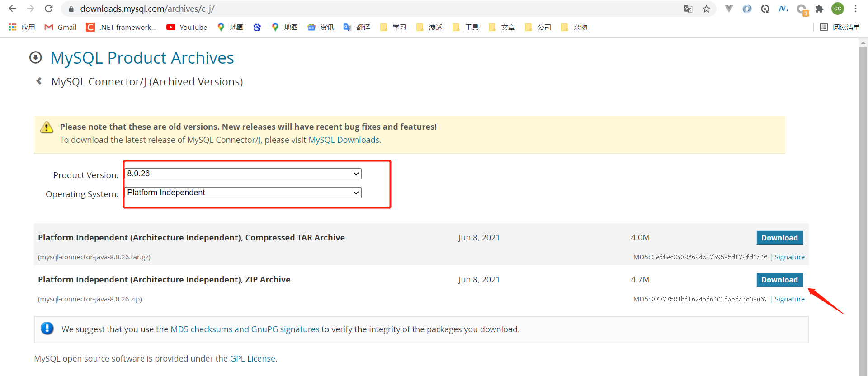The height and width of the screenshot is (376, 868).
Task: Click the blue N extension icon
Action: click(x=783, y=9)
